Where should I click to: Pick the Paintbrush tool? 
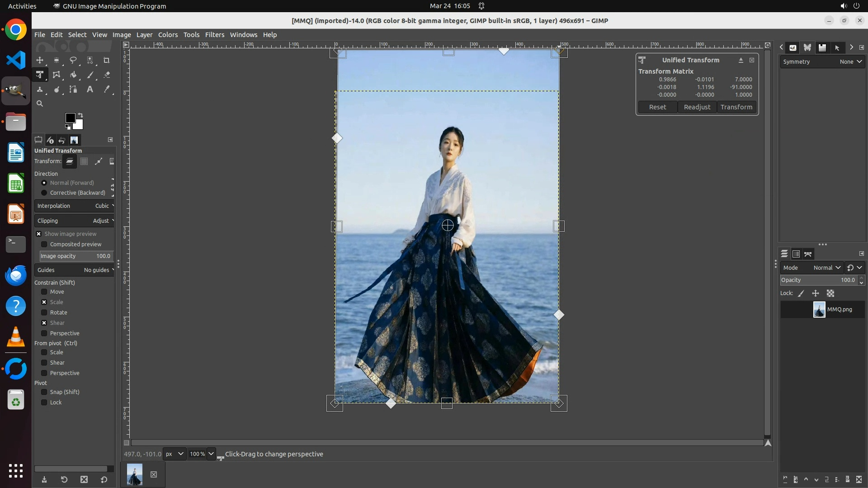click(x=90, y=75)
